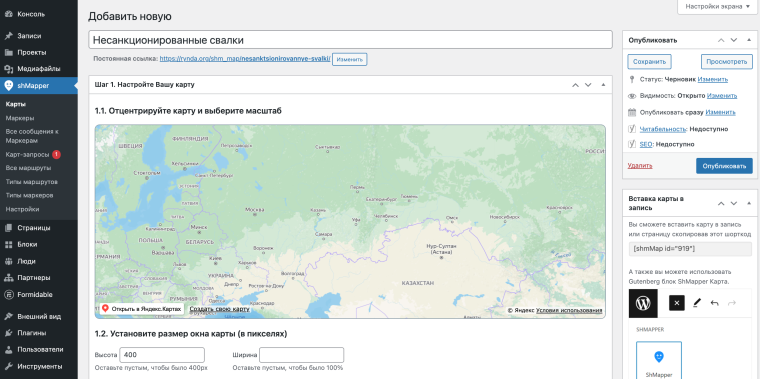The width and height of the screenshot is (760, 379).
Task: Move Опубликовать box up
Action: pos(721,40)
